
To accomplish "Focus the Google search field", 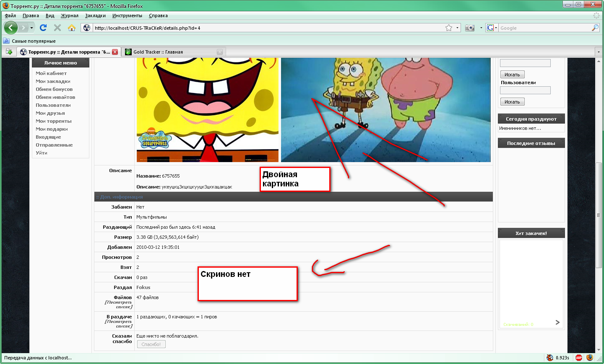I will pyautogui.click(x=544, y=28).
